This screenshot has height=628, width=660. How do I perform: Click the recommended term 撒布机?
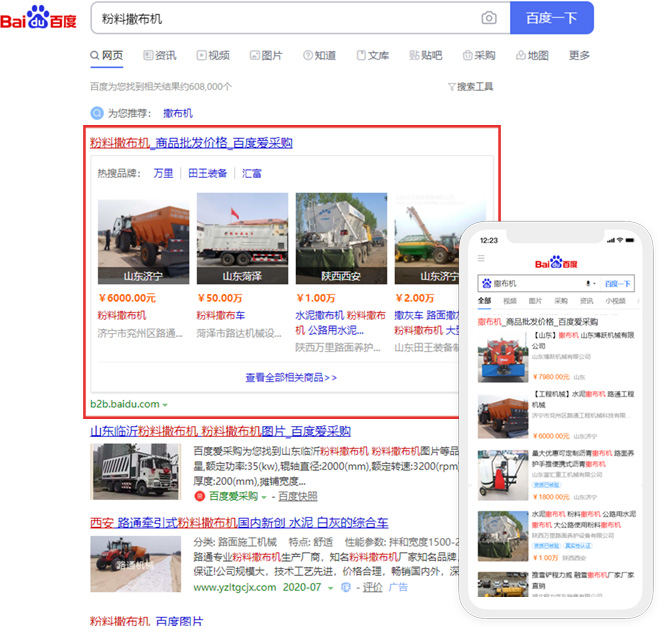click(178, 113)
